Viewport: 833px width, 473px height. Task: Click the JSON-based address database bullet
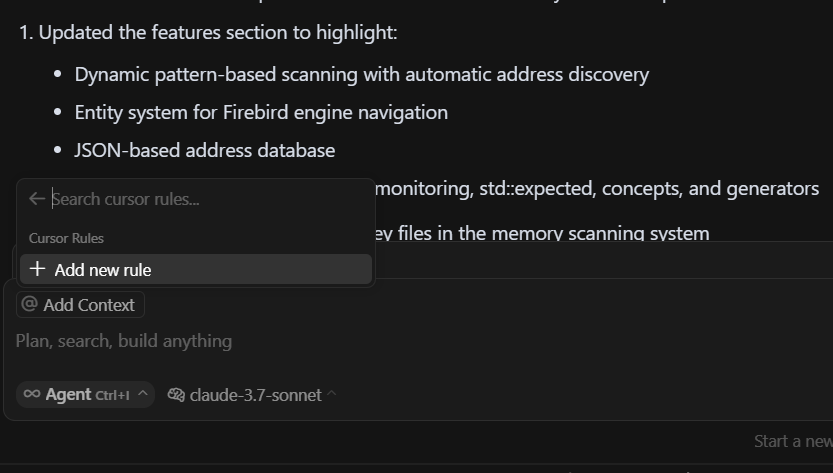click(205, 150)
